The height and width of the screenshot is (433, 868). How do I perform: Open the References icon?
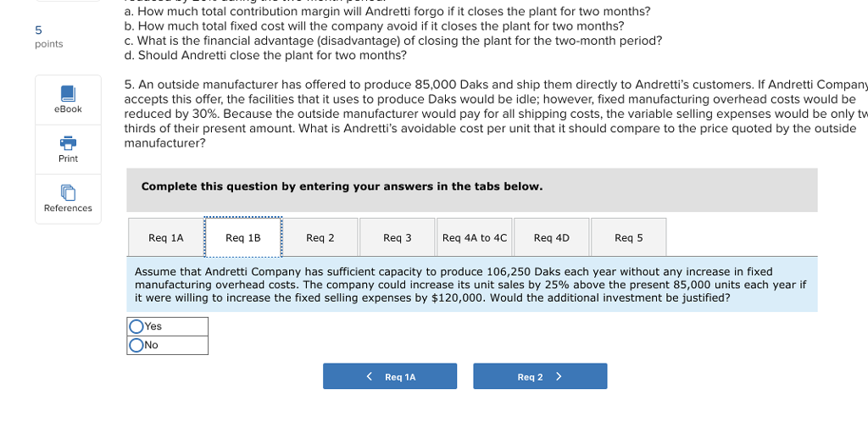tap(68, 192)
